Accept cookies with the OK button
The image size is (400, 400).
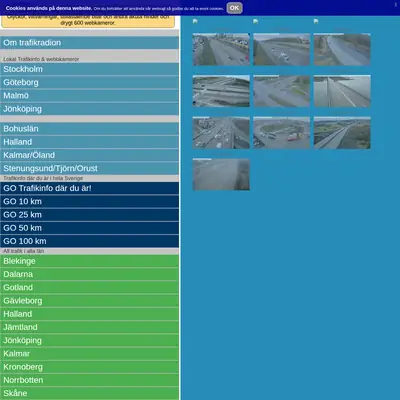click(234, 8)
